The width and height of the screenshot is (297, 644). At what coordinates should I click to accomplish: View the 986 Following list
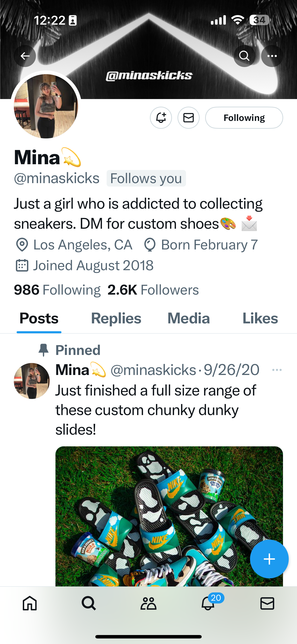57,290
